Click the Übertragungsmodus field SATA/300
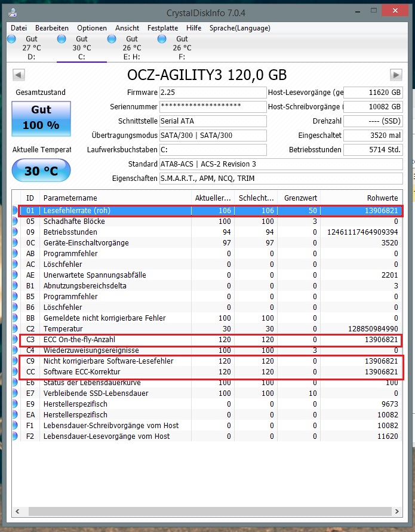 point(213,136)
